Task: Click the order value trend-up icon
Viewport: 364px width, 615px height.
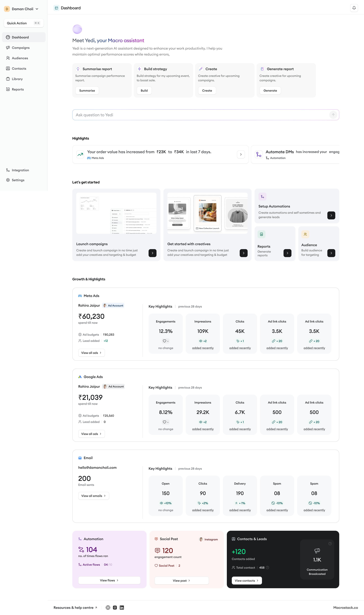Action: 80,154
